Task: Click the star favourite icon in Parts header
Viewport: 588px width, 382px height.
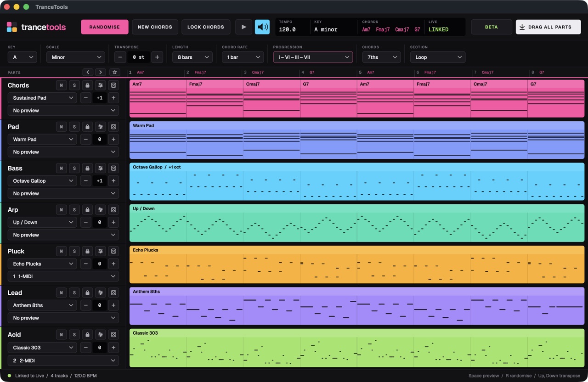Action: point(115,72)
